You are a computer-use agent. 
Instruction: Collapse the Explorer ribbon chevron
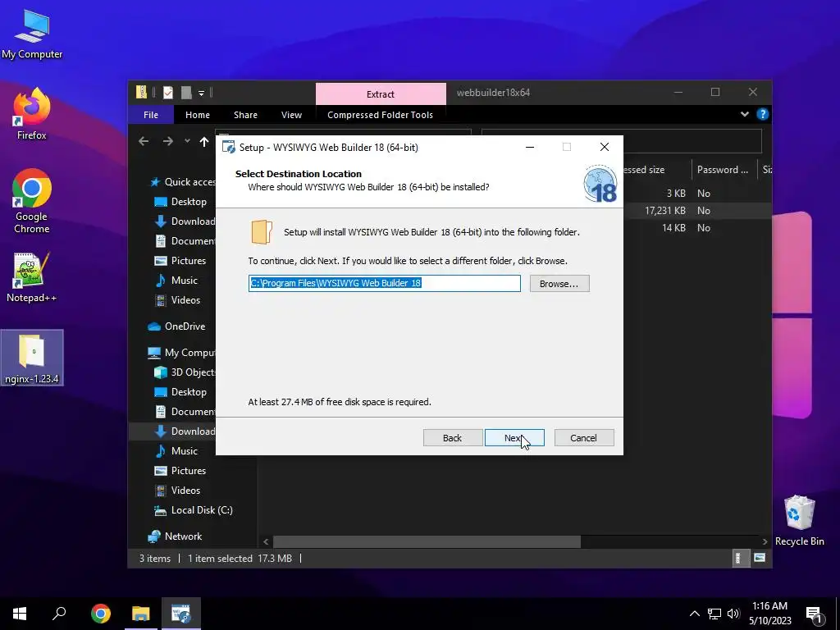pyautogui.click(x=744, y=114)
